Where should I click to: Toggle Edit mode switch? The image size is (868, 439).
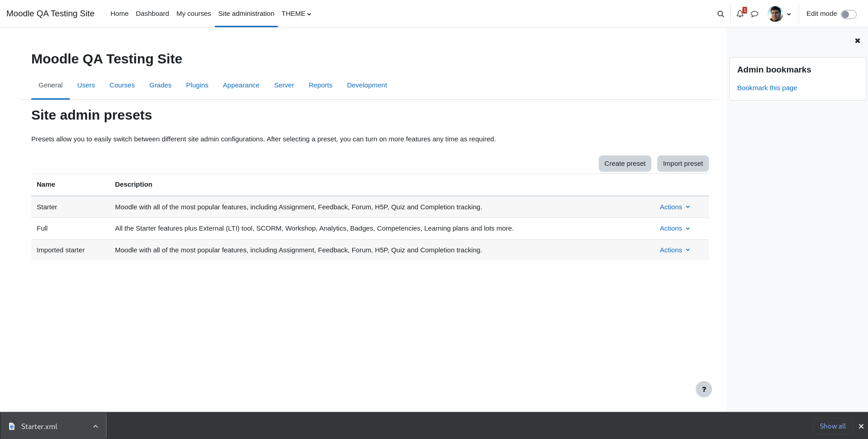[x=849, y=14]
